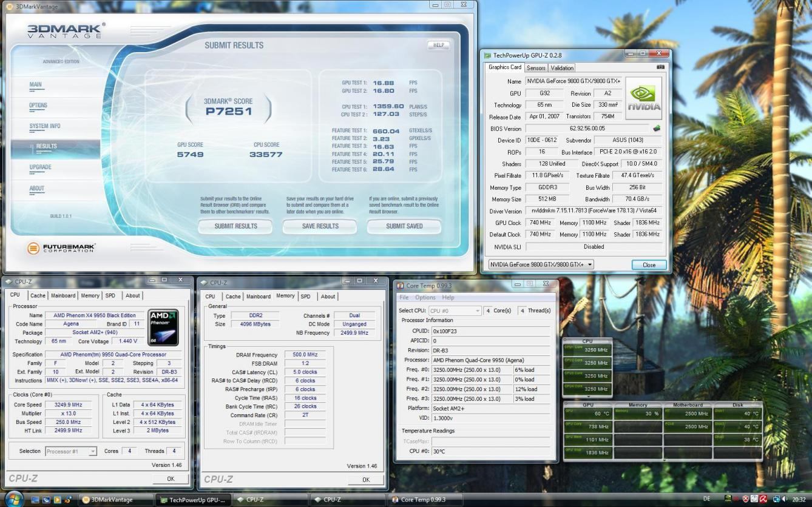
Task: Click the TechPowerUp GPU-Z taskbar button
Action: pos(193,500)
